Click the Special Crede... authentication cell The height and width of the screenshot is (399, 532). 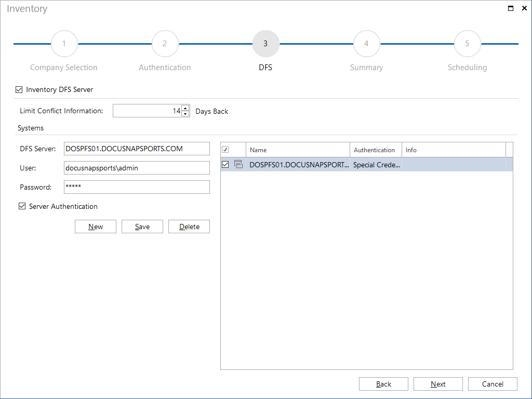376,165
